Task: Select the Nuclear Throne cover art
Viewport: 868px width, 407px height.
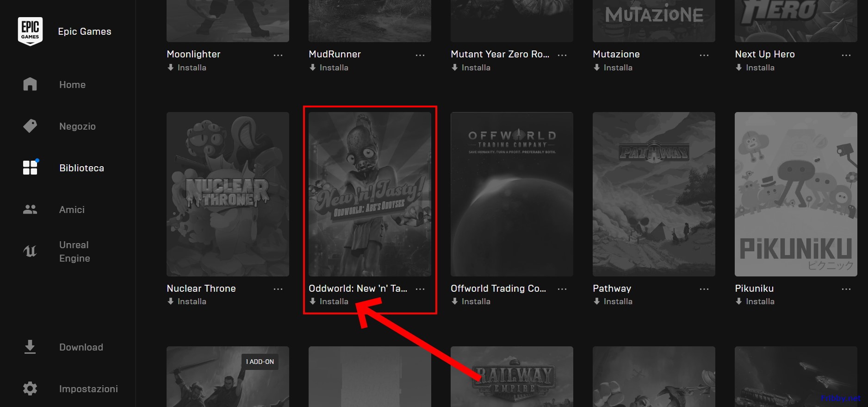Action: point(228,194)
